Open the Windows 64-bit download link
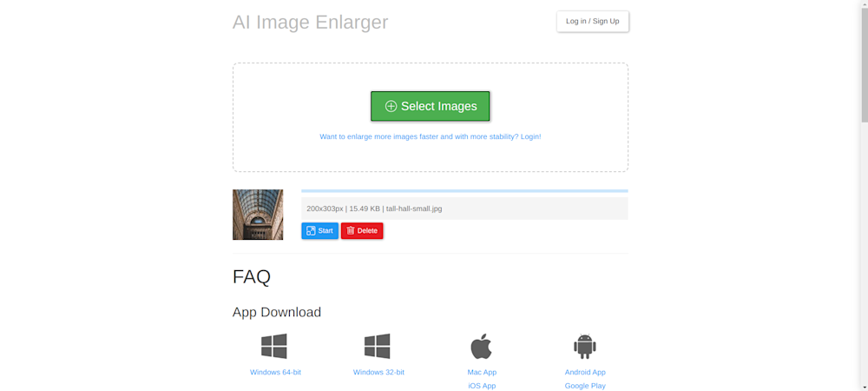 pyautogui.click(x=275, y=372)
